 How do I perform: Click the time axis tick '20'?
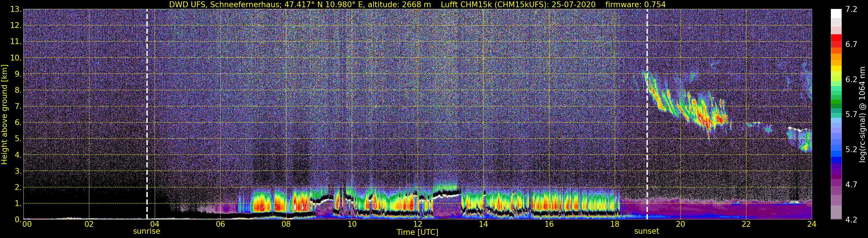(680, 224)
